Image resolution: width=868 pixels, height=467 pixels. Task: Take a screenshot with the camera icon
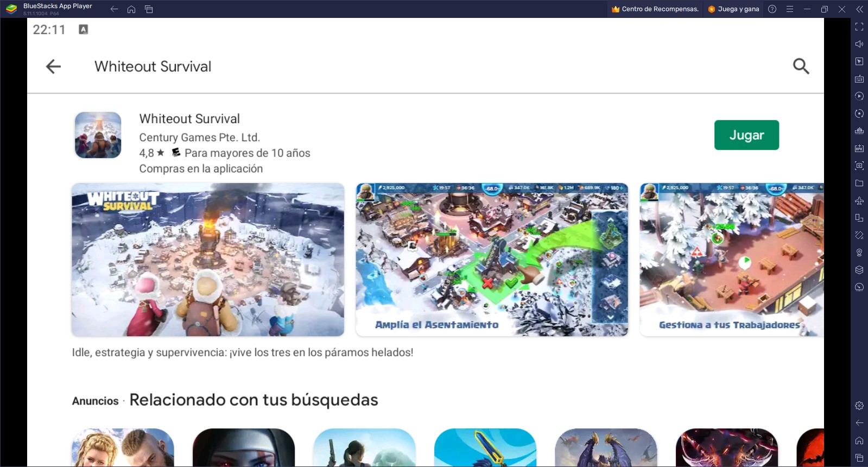point(859,166)
